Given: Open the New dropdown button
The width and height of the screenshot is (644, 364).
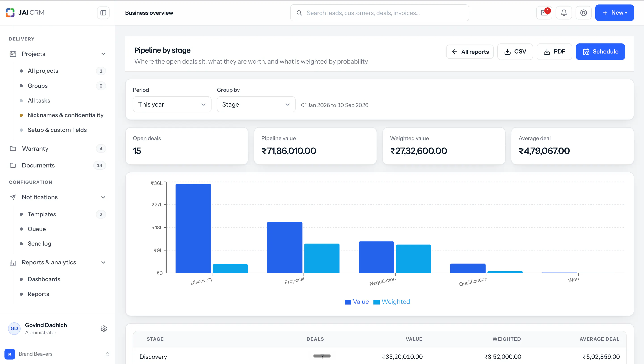Looking at the screenshot, I should click(614, 13).
